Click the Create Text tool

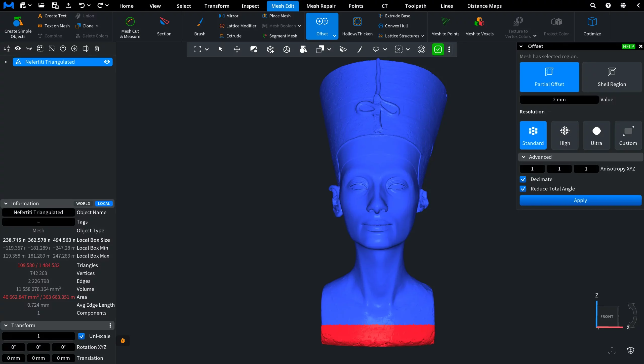coord(52,16)
